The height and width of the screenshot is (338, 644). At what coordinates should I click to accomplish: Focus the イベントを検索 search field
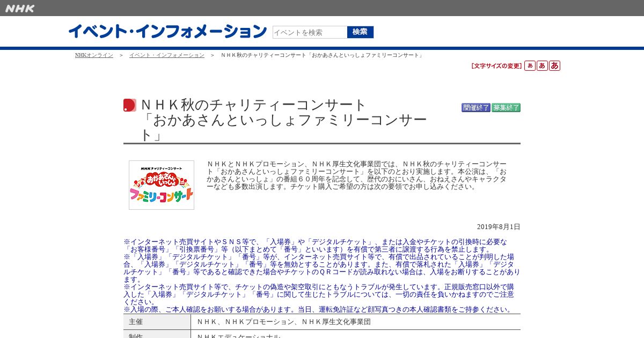coord(310,32)
